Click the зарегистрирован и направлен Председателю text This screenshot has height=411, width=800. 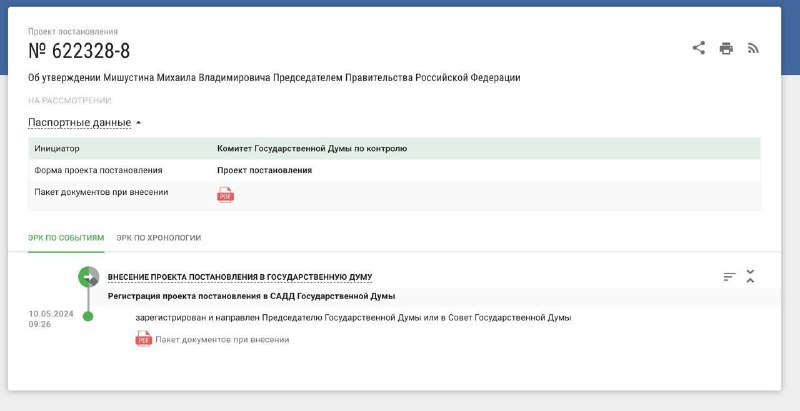353,318
